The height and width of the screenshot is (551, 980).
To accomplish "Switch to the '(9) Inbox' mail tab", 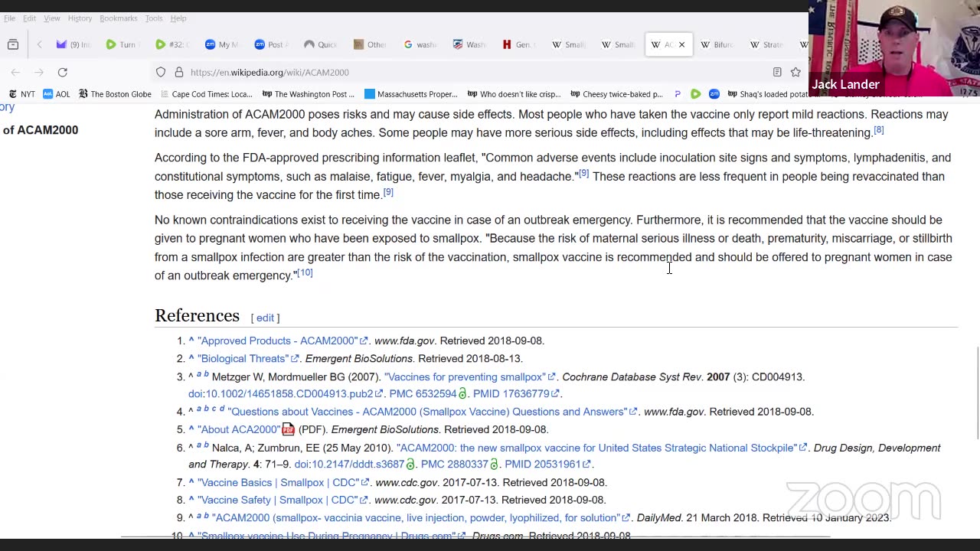I will [x=73, y=44].
